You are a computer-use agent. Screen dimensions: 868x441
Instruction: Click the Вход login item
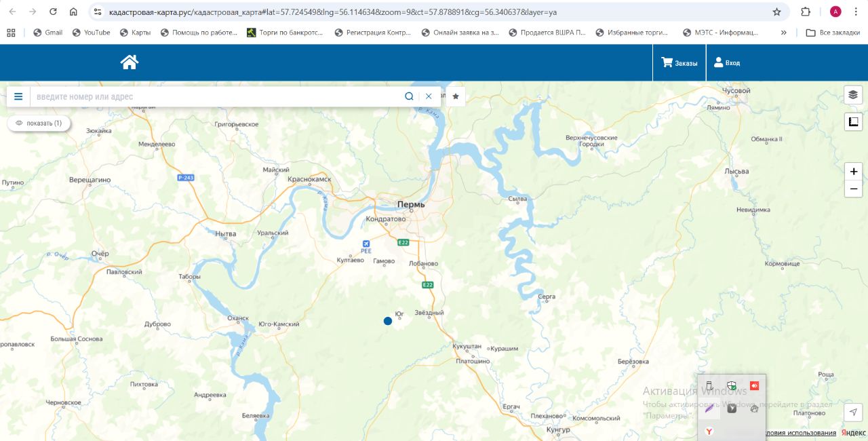pos(727,63)
